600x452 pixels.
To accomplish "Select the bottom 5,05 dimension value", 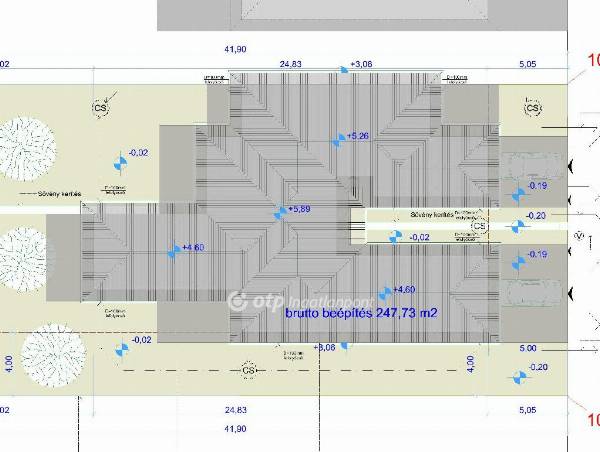I will click(528, 410).
